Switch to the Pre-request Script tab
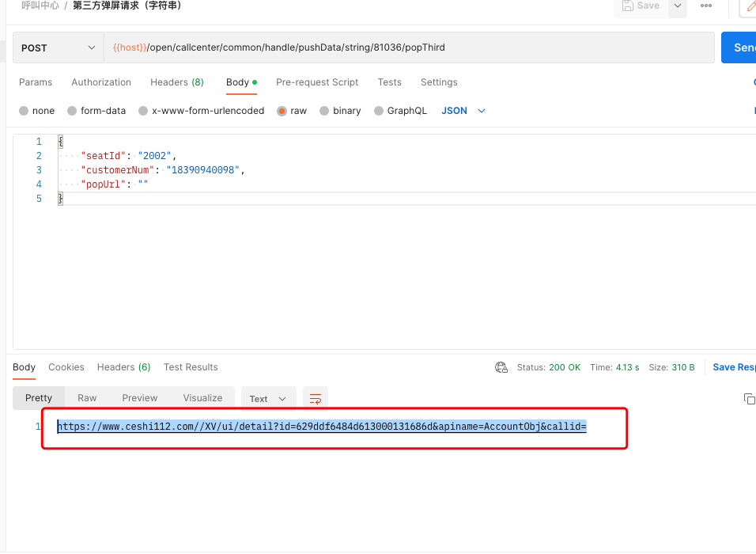 [317, 82]
